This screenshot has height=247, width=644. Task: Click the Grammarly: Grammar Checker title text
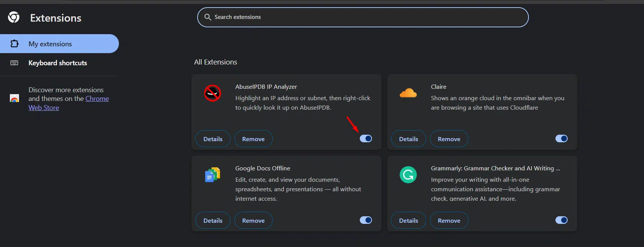[495, 168]
